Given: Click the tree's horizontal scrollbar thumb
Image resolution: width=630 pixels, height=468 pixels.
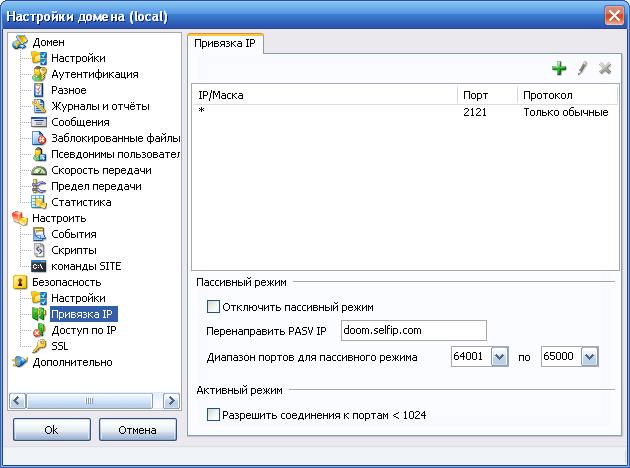Looking at the screenshot, I should pyautogui.click(x=88, y=400).
